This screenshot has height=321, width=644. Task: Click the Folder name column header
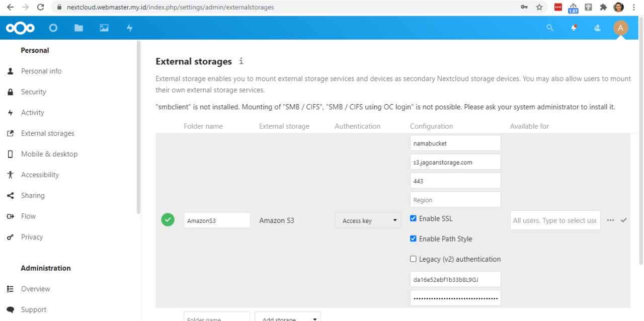(203, 126)
